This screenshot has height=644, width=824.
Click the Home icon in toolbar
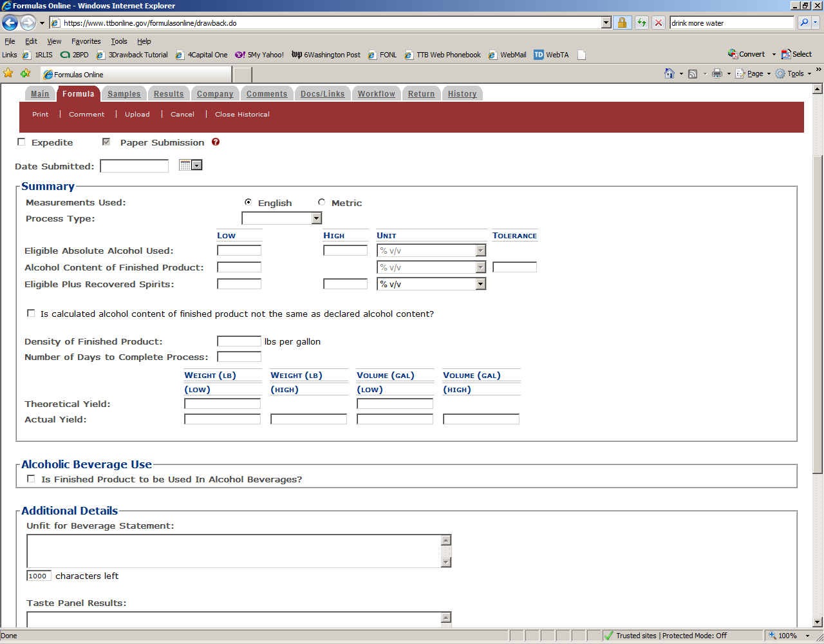point(669,74)
